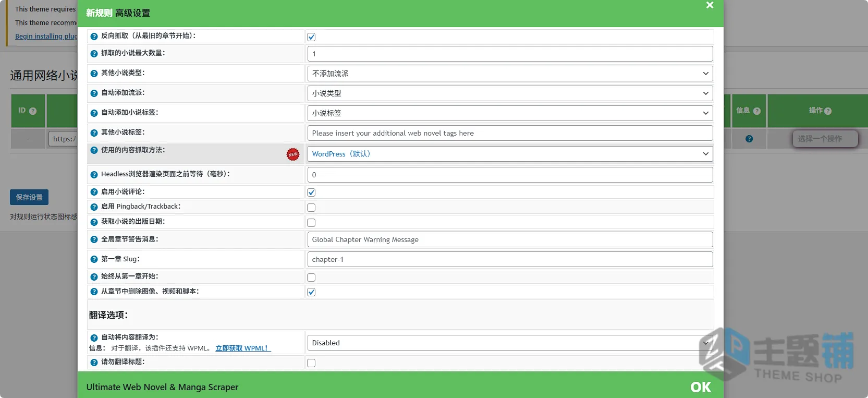Open help for 抓取的小说最大数量
868x398 pixels.
[x=94, y=54]
